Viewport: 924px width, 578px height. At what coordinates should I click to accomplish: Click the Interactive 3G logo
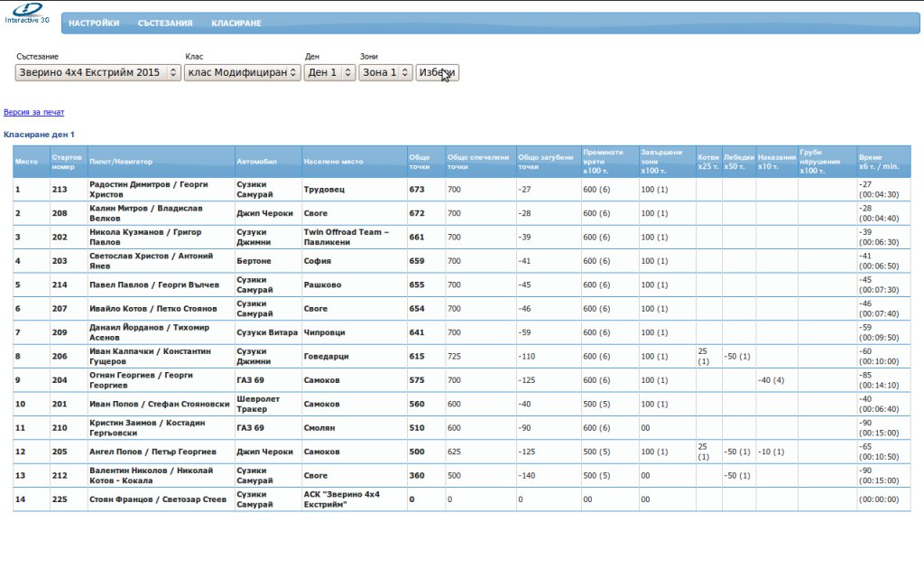tap(27, 13)
